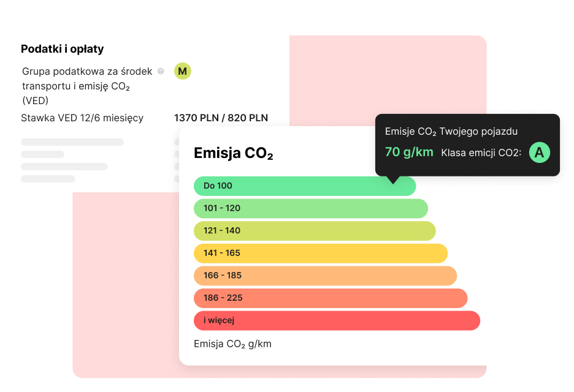
Task: Select the red 'i więcej' bar
Action: [x=336, y=320]
